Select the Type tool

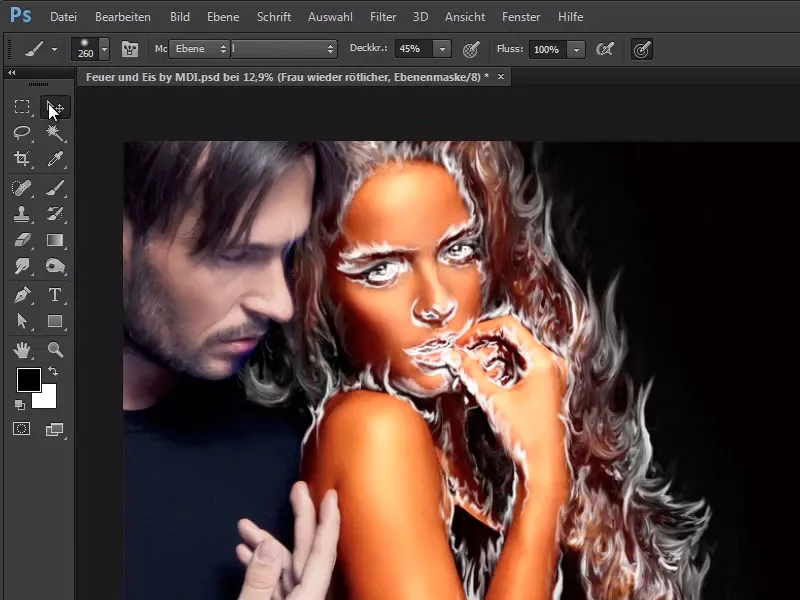click(55, 295)
